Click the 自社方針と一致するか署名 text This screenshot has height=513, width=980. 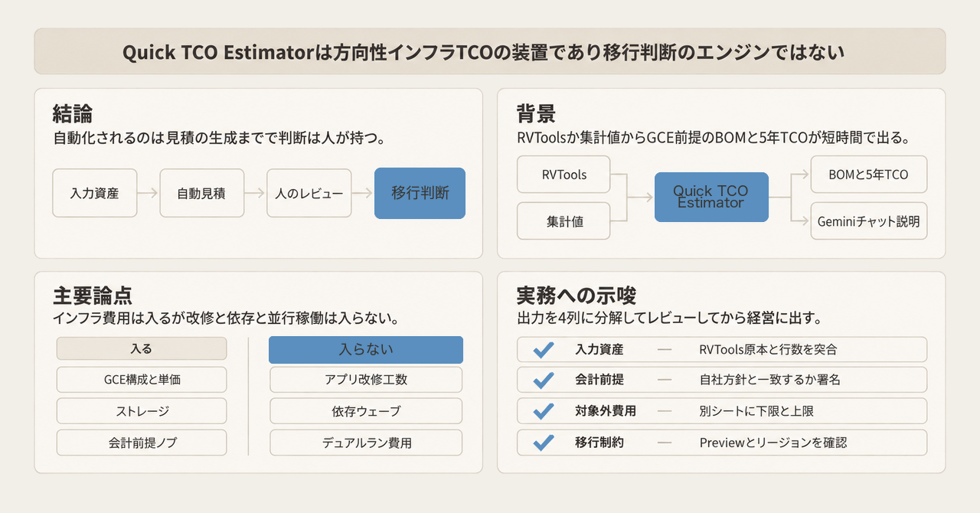(770, 381)
